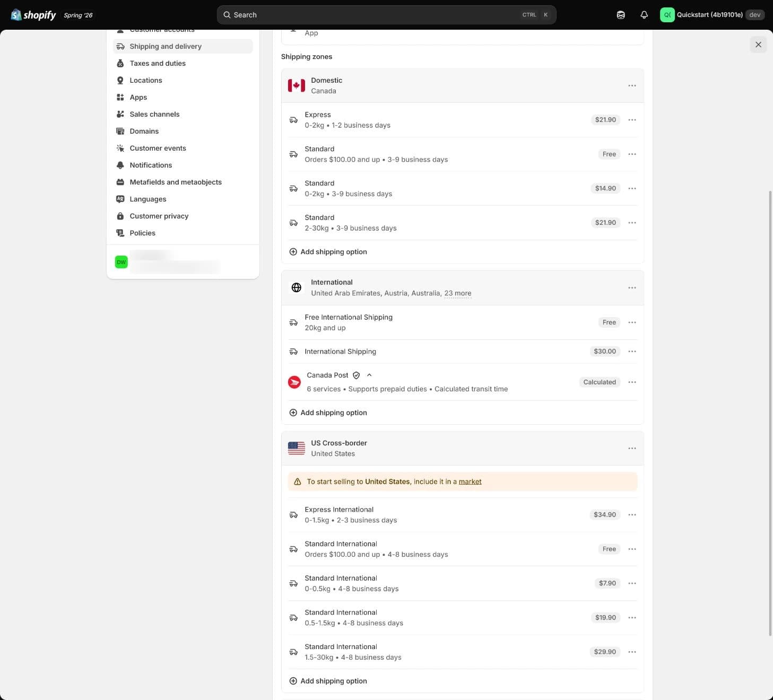Open more actions for Standard International $29.90
The image size is (773, 700).
pyautogui.click(x=632, y=652)
